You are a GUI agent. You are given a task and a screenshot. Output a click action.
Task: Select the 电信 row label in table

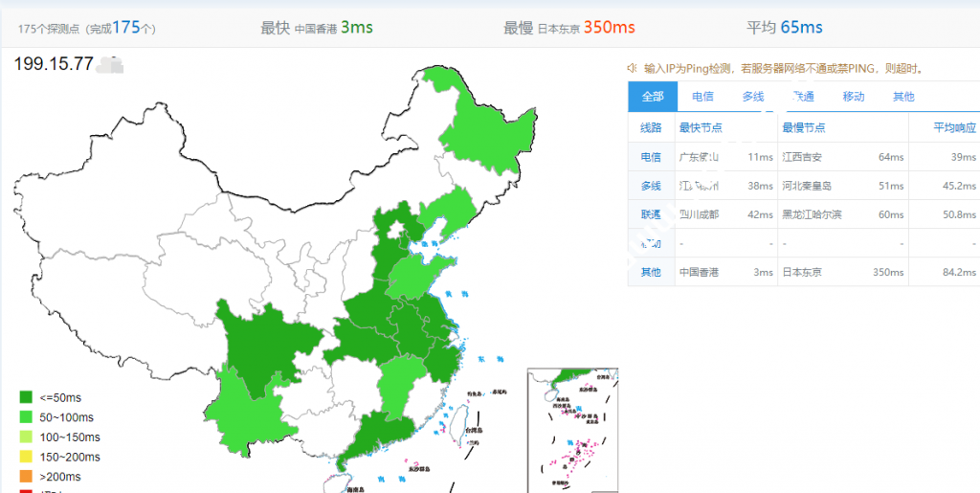651,157
